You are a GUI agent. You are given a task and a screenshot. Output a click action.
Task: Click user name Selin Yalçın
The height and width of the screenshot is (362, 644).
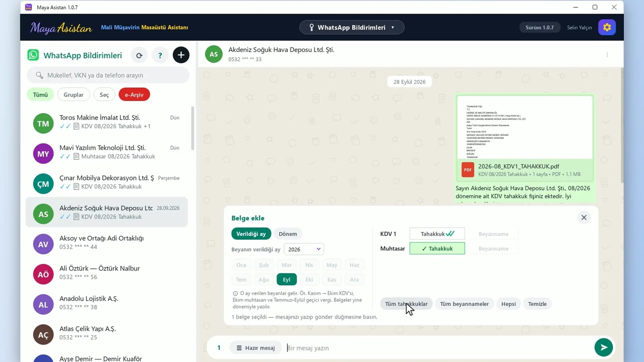point(579,27)
